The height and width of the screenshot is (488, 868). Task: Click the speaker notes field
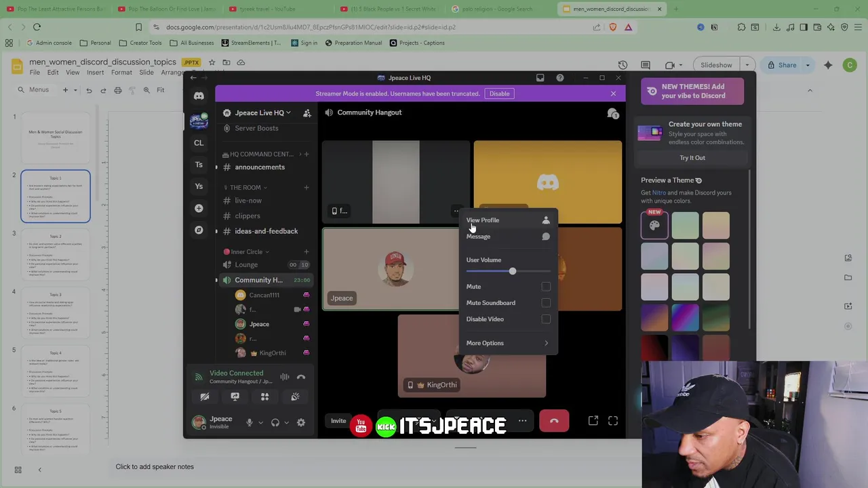click(155, 467)
